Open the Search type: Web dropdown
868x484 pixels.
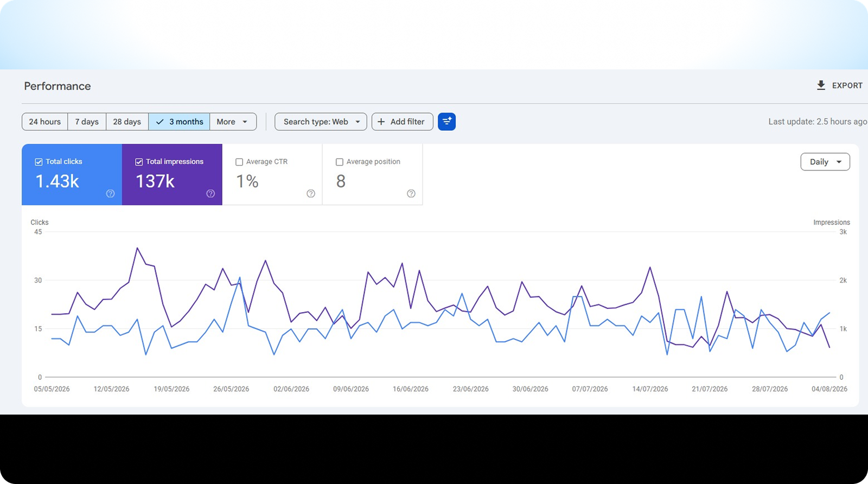coord(321,122)
